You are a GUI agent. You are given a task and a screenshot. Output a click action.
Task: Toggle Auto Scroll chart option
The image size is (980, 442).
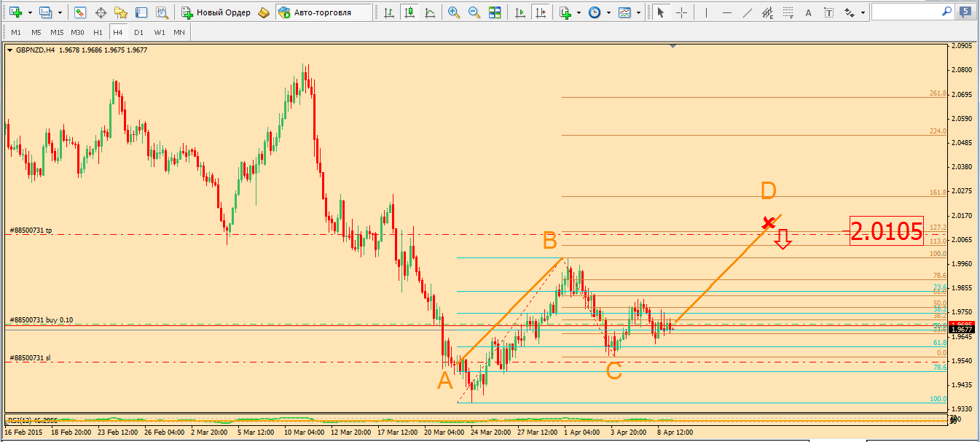(520, 12)
